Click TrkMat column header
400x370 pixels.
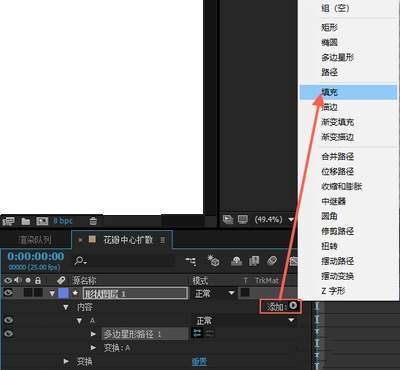(267, 280)
